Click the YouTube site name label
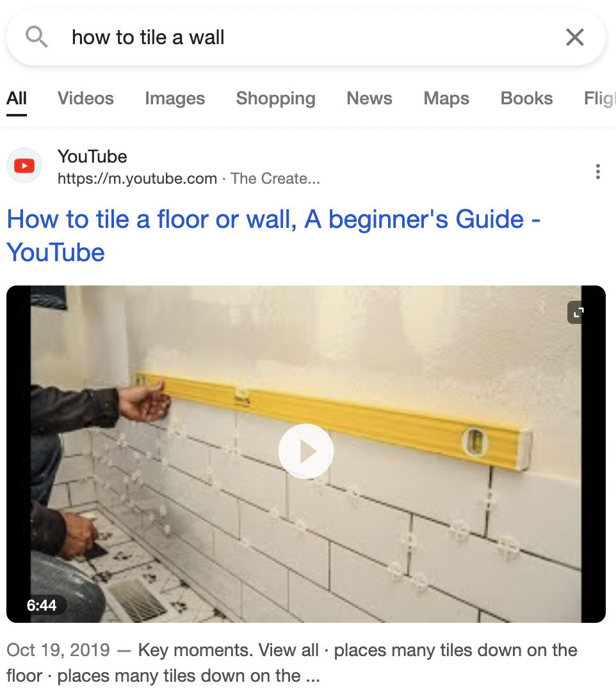 92,156
